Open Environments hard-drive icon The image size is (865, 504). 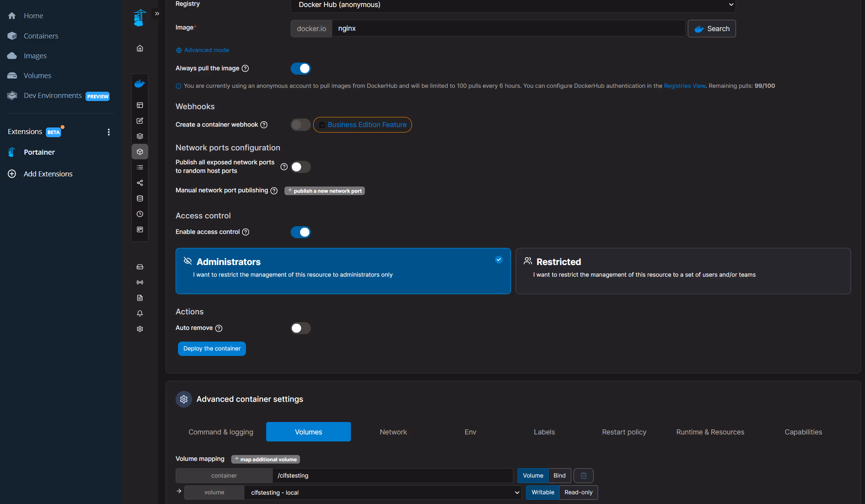[x=140, y=267]
